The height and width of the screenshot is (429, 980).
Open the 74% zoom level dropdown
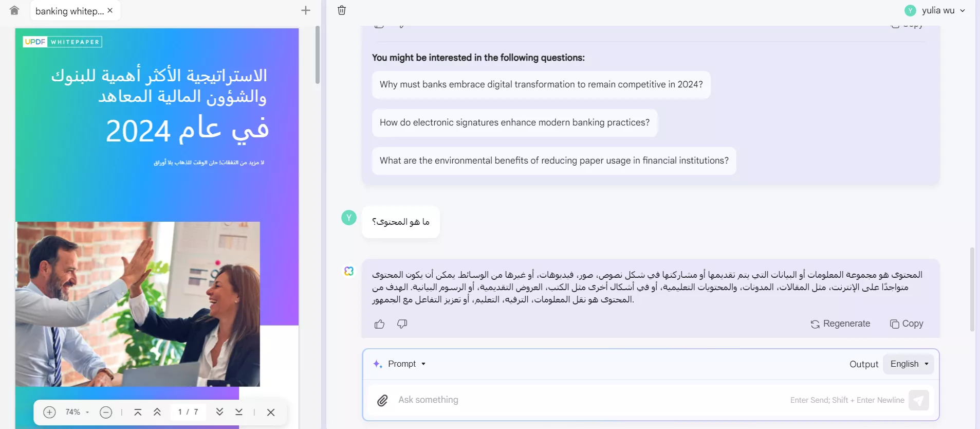pos(77,412)
